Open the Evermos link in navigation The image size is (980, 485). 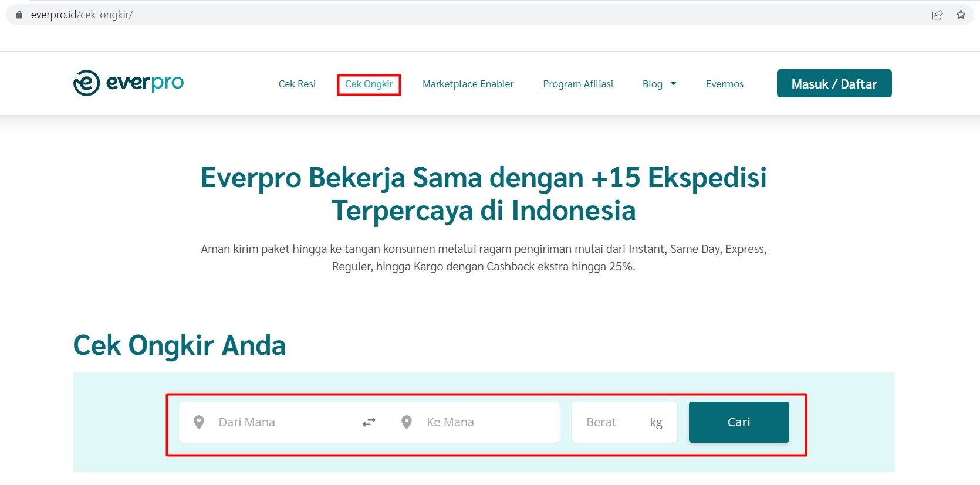pos(725,84)
